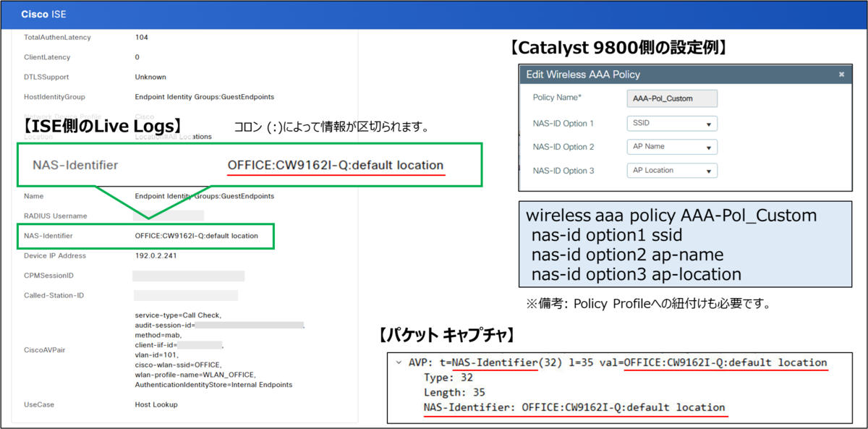Click the 'wireless aaa policy AAA-Pol_Custom' line
This screenshot has width=868, height=429.
[671, 216]
